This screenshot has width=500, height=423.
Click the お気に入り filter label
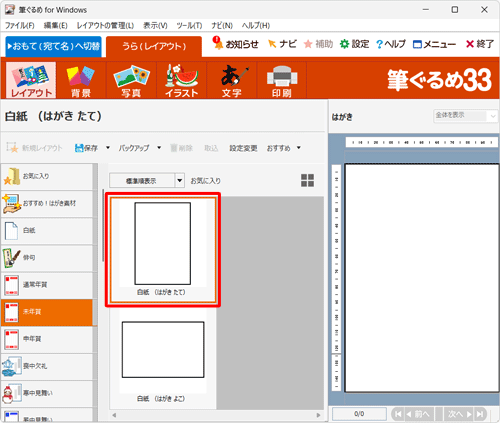pyautogui.click(x=206, y=181)
